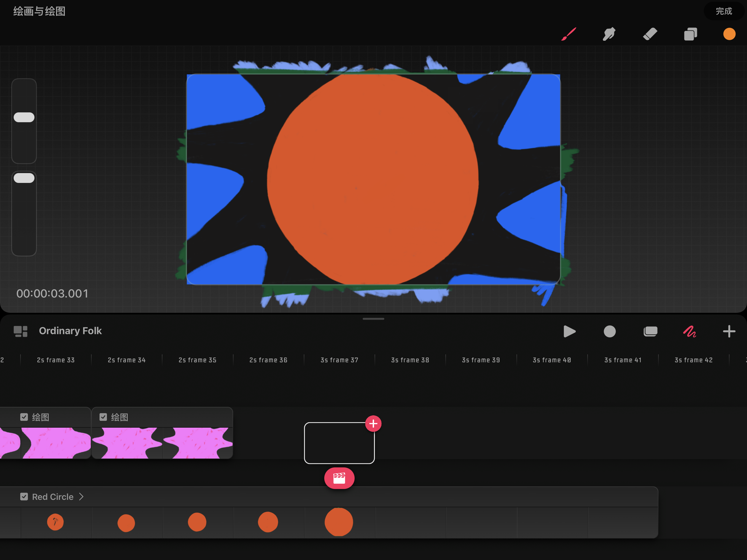747x560 pixels.
Task: Tap the 完成 done button
Action: pyautogui.click(x=724, y=11)
